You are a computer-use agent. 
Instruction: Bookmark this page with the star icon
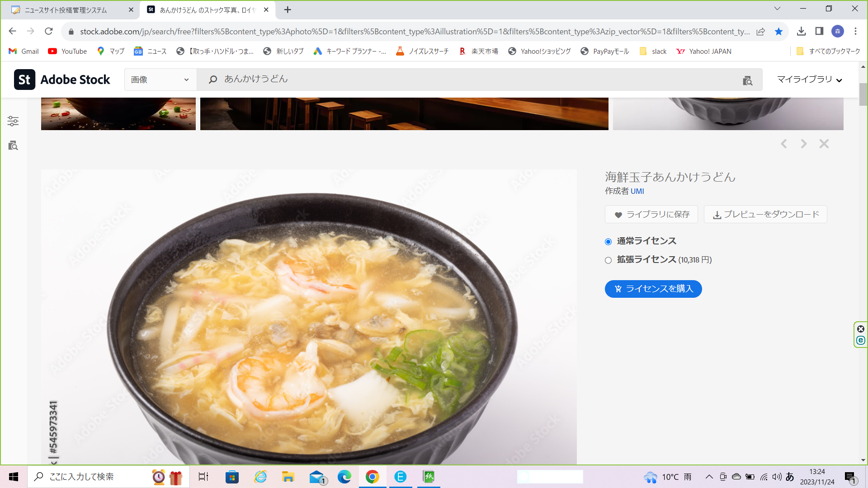(x=778, y=31)
